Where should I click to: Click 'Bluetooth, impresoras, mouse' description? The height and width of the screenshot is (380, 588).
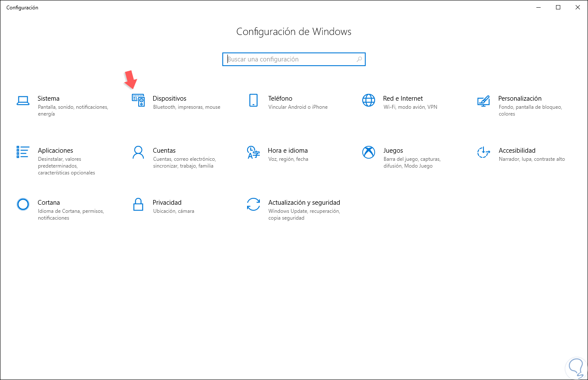187,107
